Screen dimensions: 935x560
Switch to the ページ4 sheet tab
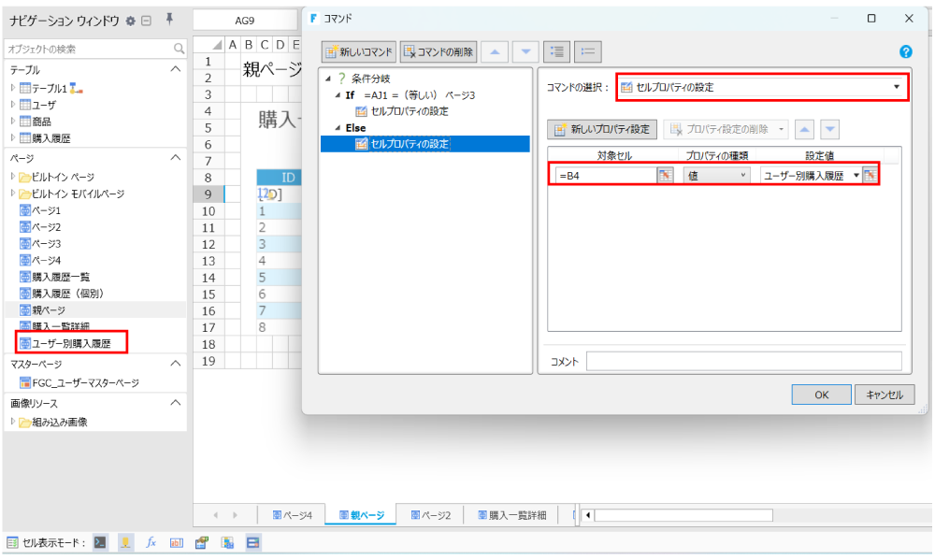(292, 515)
